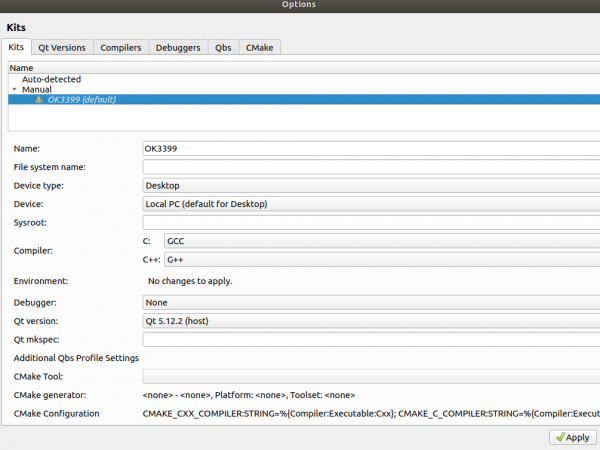Collapse the Manual tree group
Screen dimensions: 600x450
pyautogui.click(x=13, y=90)
